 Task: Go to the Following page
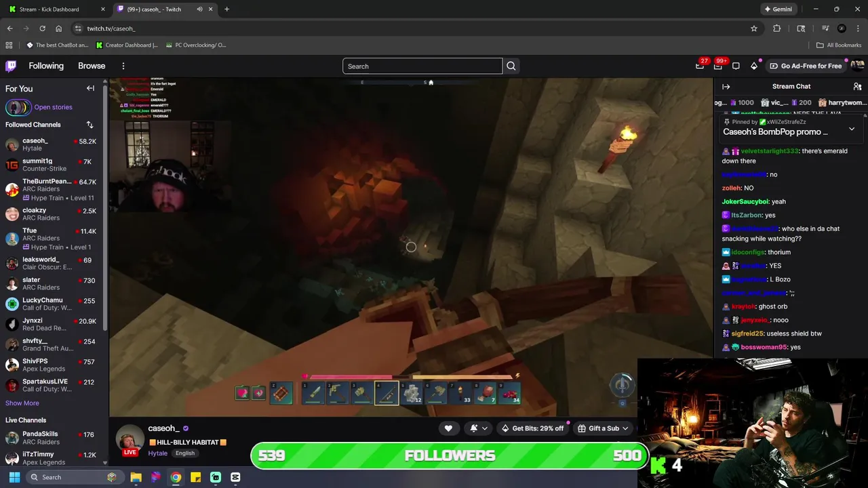pyautogui.click(x=46, y=66)
